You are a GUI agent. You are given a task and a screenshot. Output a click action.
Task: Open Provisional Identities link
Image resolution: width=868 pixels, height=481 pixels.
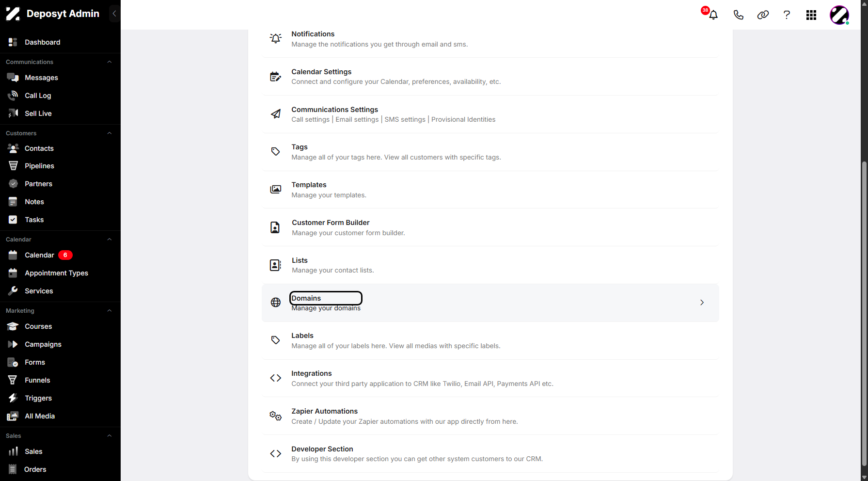point(463,120)
